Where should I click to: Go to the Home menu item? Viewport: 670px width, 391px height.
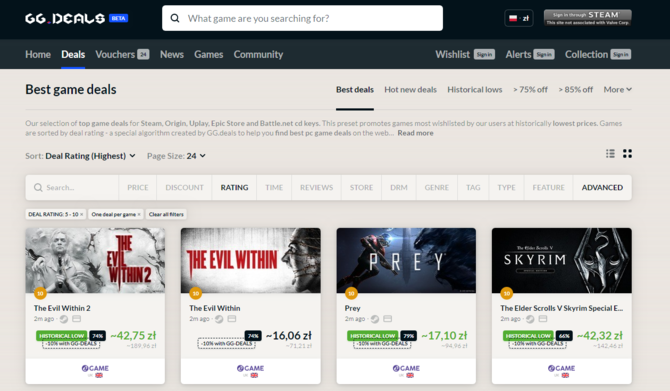pyautogui.click(x=38, y=55)
